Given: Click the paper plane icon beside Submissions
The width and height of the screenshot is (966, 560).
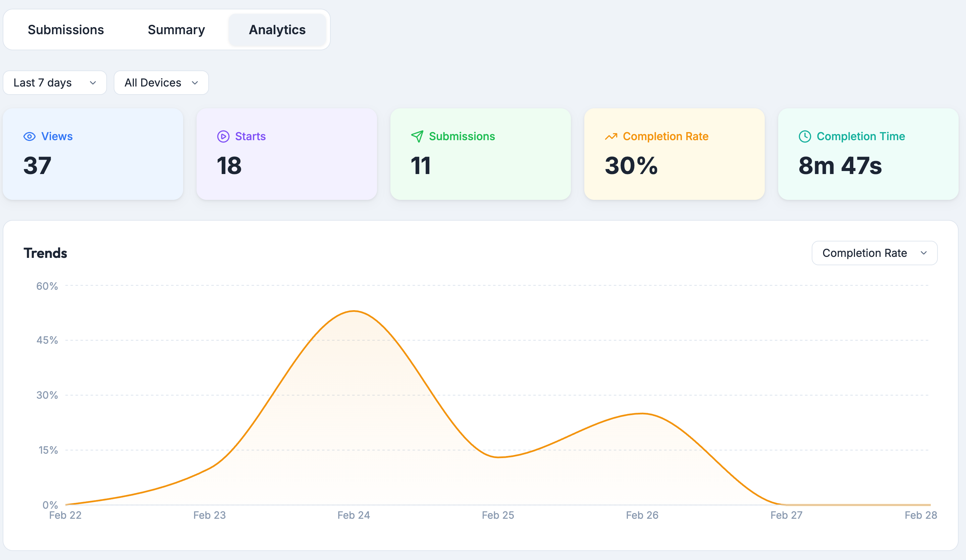Looking at the screenshot, I should 418,136.
